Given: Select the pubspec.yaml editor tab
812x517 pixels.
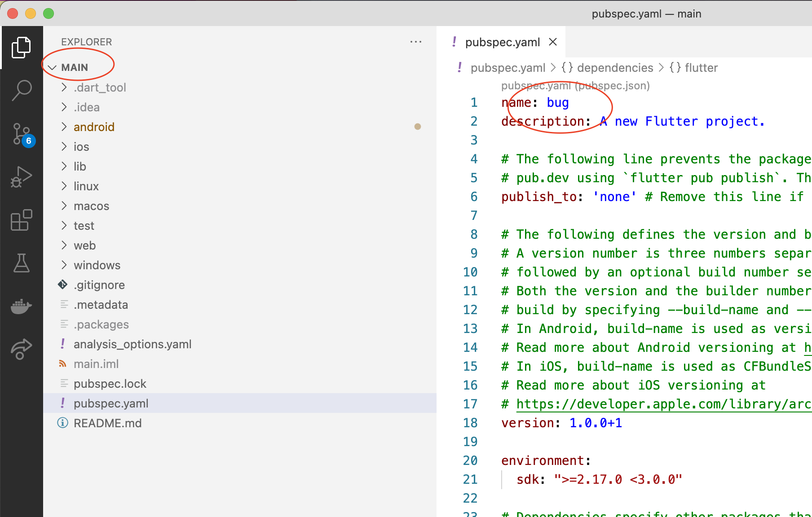Looking at the screenshot, I should (502, 42).
